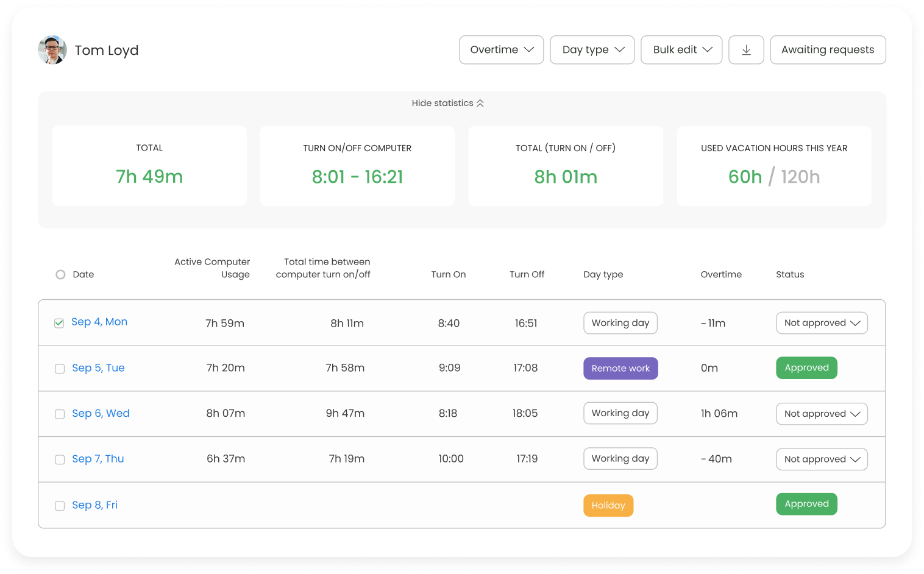Click the purple Remote work tag
Image resolution: width=924 pixels, height=574 pixels.
click(x=620, y=369)
